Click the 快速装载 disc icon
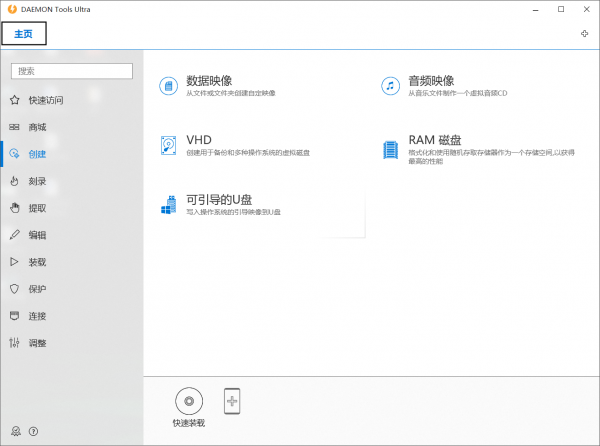Image resolution: width=600 pixels, height=446 pixels. (189, 401)
